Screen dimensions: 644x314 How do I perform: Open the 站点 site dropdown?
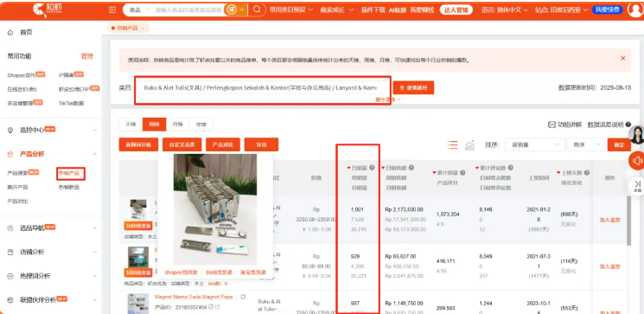click(561, 10)
